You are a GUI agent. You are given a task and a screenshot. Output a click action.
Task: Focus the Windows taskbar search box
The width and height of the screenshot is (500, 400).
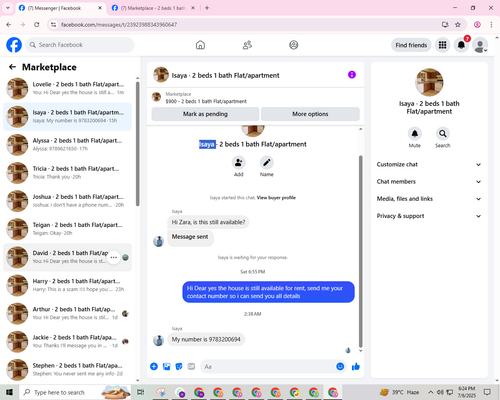[x=75, y=392]
